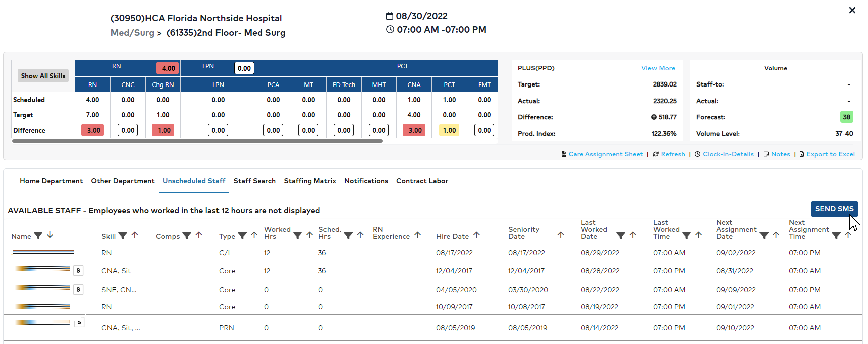
Task: Expand PLUS(PPD) with View More
Action: click(x=658, y=68)
